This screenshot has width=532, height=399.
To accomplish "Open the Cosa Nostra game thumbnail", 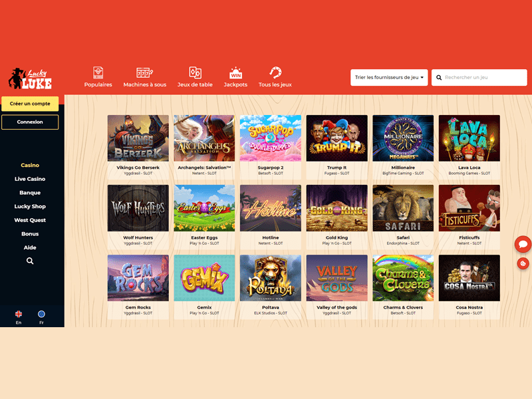I will 469,278.
